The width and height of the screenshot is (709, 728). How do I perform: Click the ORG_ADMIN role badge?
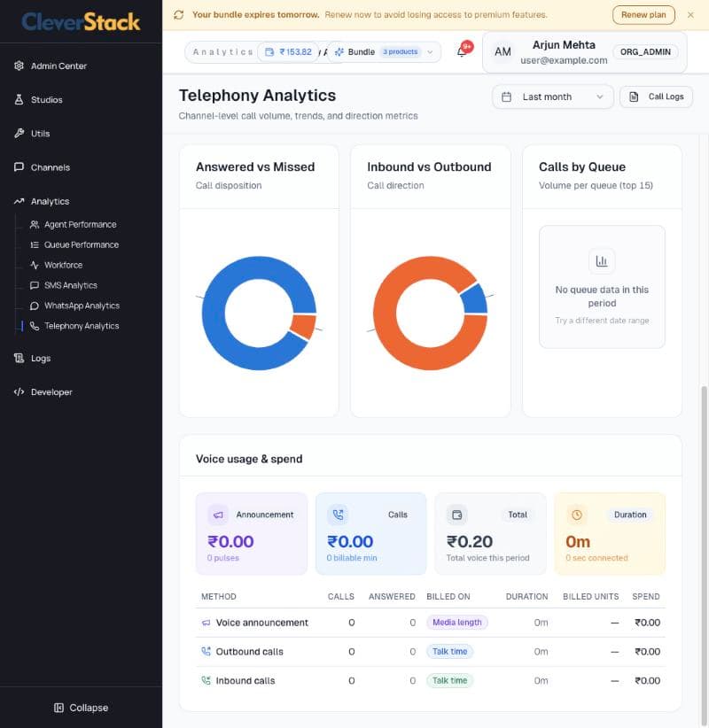tap(645, 52)
